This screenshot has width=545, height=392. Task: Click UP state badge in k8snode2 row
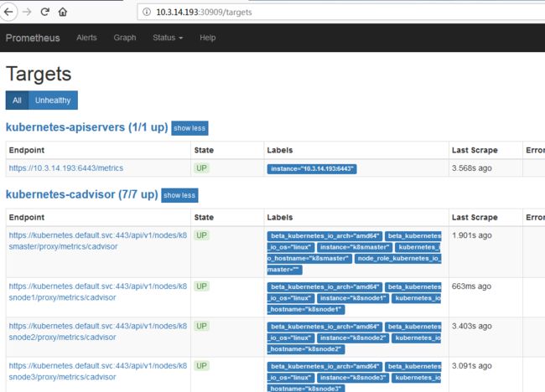point(201,326)
